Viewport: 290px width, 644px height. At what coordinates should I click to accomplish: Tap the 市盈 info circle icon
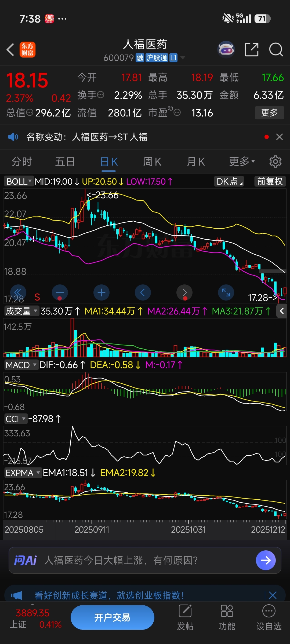177,112
